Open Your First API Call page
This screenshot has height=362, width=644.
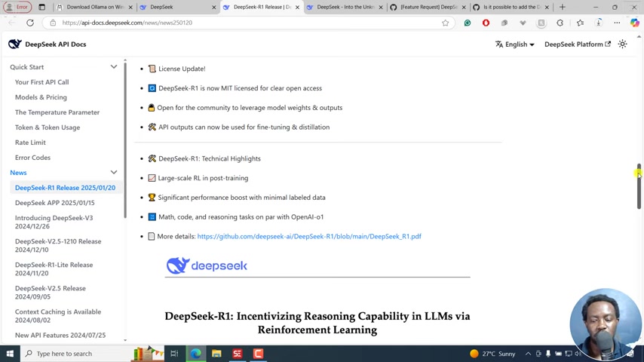coord(42,82)
